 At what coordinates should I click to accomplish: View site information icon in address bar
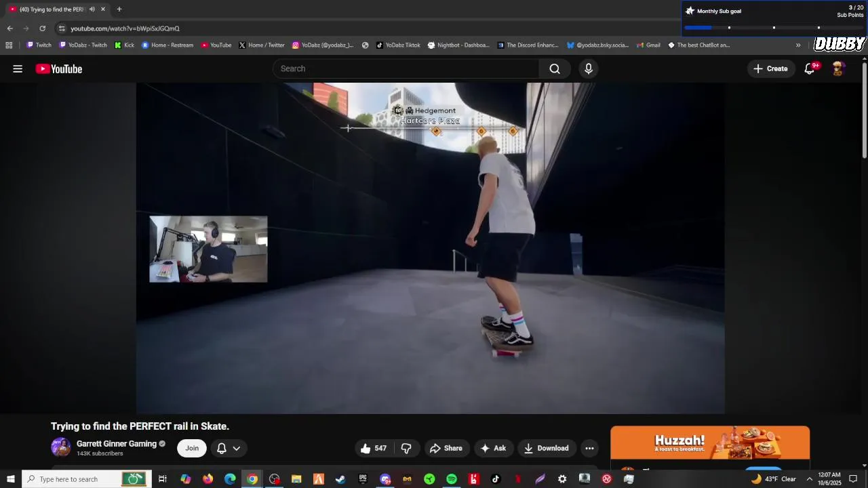(62, 28)
